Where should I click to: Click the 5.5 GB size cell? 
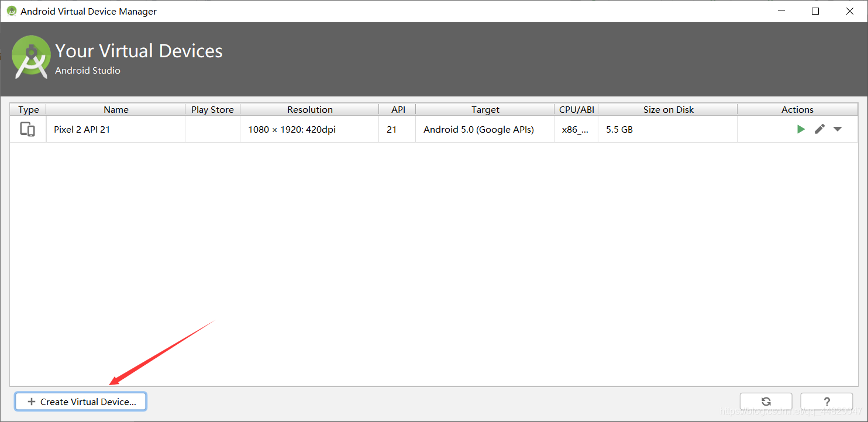(668, 129)
